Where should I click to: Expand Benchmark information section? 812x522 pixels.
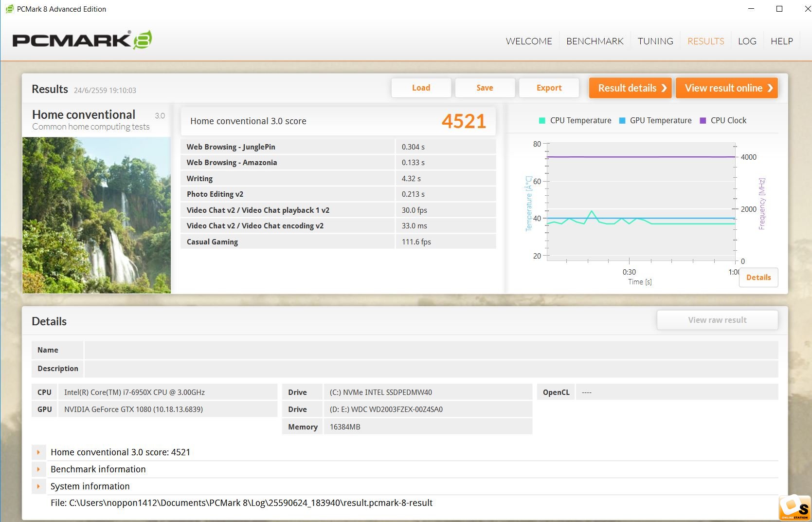click(38, 469)
